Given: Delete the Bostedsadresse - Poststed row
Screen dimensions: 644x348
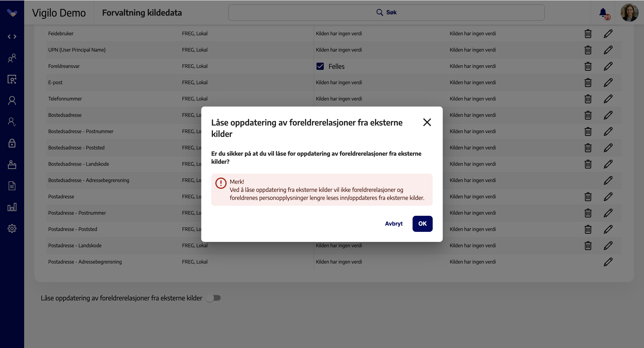Looking at the screenshot, I should [588, 148].
